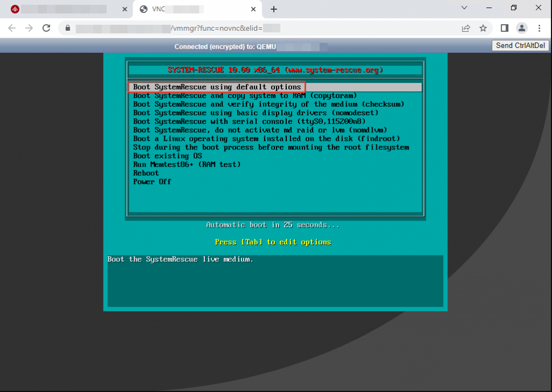This screenshot has width=552, height=392.
Task: Select Run Memtest86+ RAM test entry
Action: pyautogui.click(x=187, y=164)
